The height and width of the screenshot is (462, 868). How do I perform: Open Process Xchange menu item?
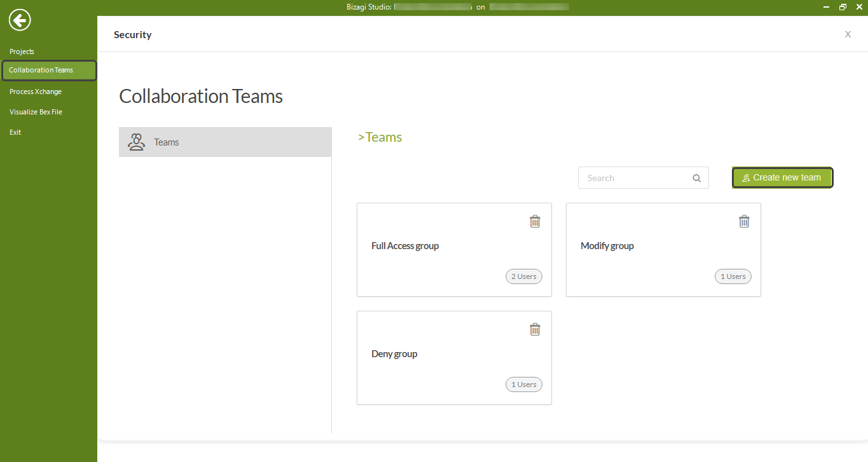click(36, 92)
